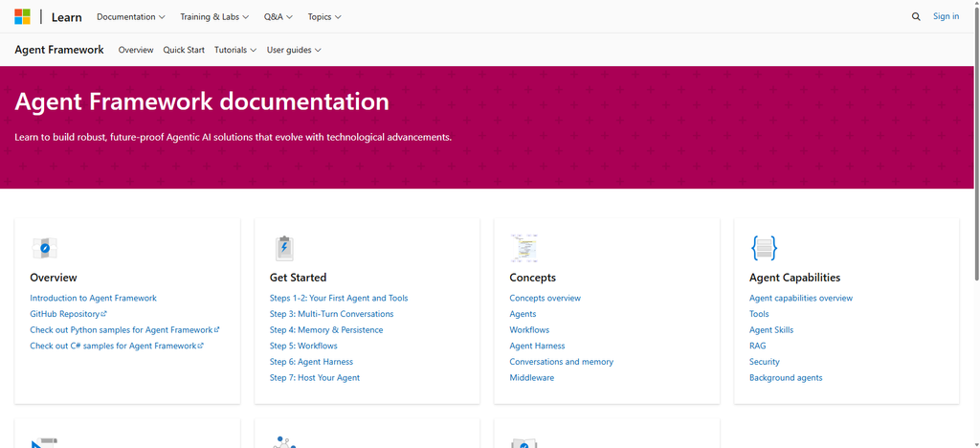Open the Topics dropdown
This screenshot has width=980, height=448.
coord(324,17)
